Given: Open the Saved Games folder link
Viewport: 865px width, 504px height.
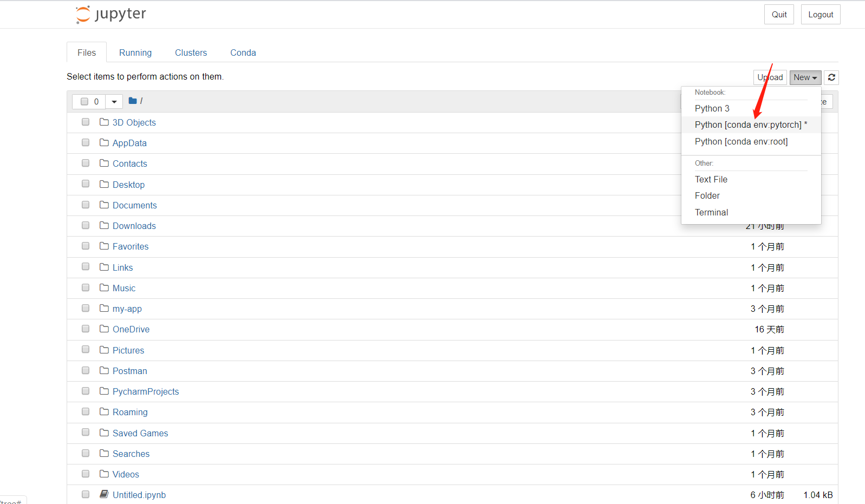Looking at the screenshot, I should [x=140, y=433].
